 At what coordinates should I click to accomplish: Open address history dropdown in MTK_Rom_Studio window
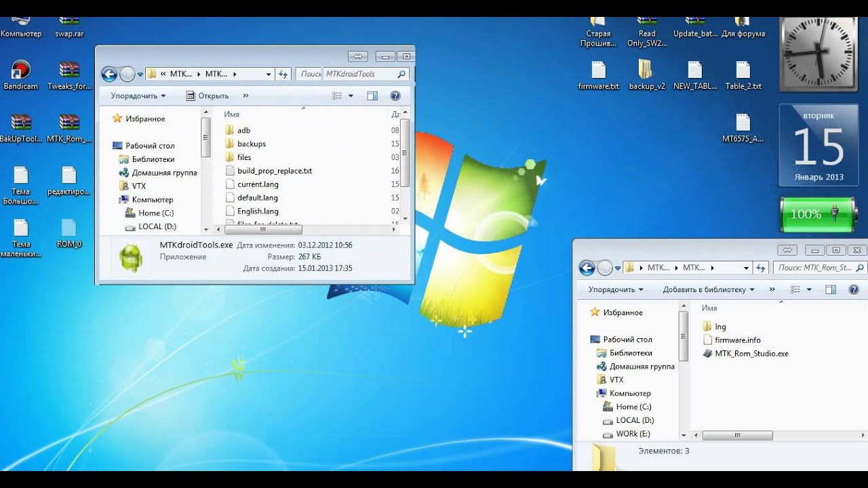[746, 268]
